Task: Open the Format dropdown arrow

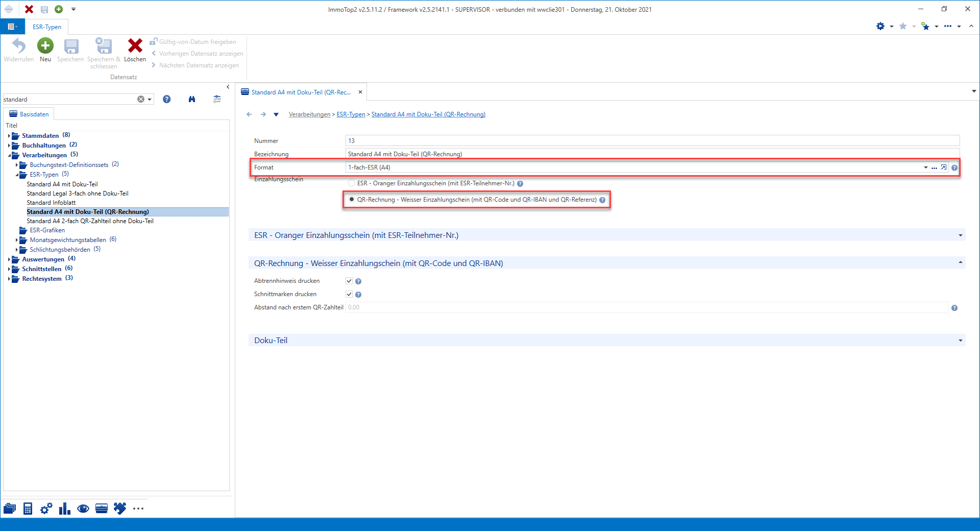Action: [x=925, y=167]
